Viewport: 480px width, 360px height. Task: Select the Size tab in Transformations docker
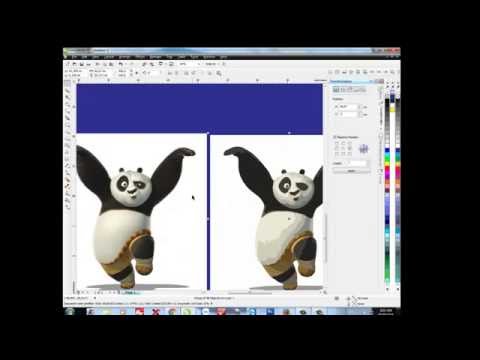pos(356,90)
